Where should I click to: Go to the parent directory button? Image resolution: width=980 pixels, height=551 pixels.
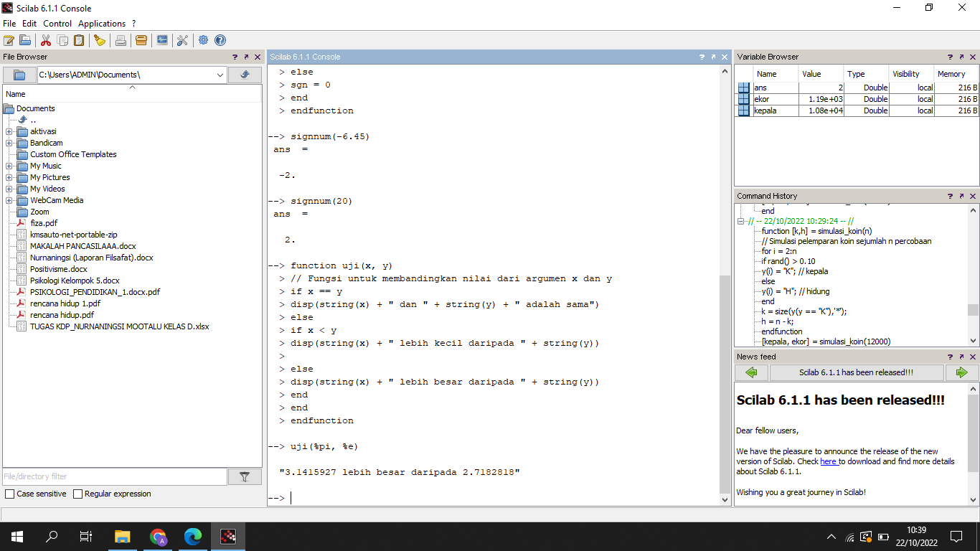click(x=245, y=75)
